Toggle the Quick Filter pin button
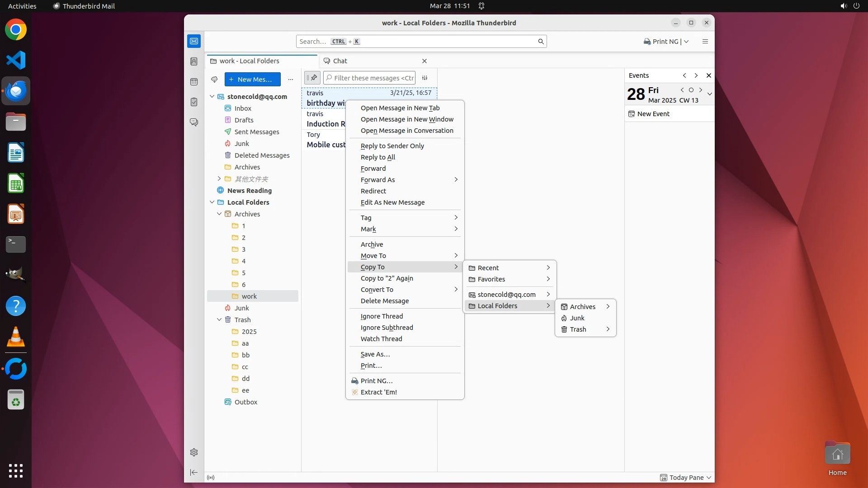This screenshot has height=488, width=868. point(312,78)
